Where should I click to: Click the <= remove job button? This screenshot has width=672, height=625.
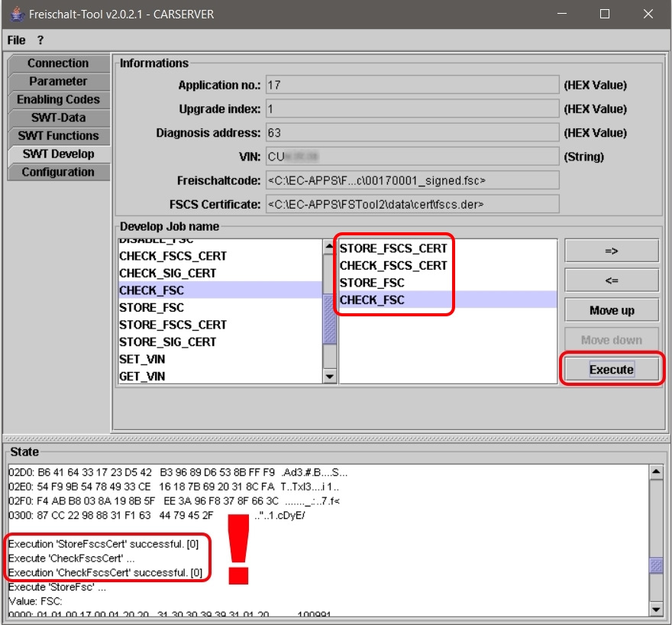click(612, 280)
